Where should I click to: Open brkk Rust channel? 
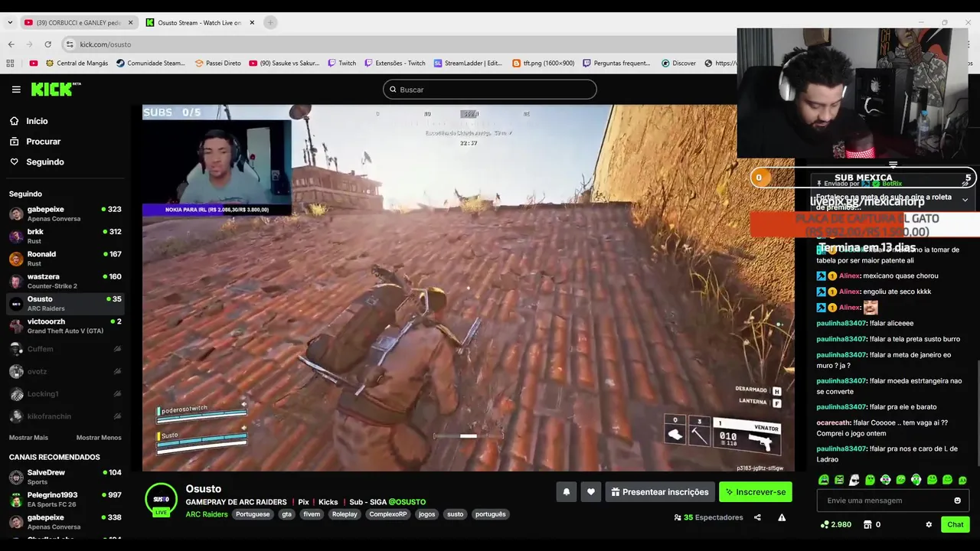[65, 236]
